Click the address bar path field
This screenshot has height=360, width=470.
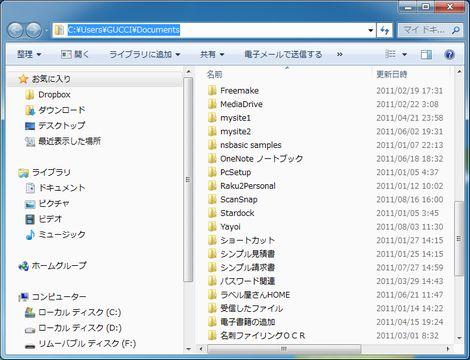point(213,30)
